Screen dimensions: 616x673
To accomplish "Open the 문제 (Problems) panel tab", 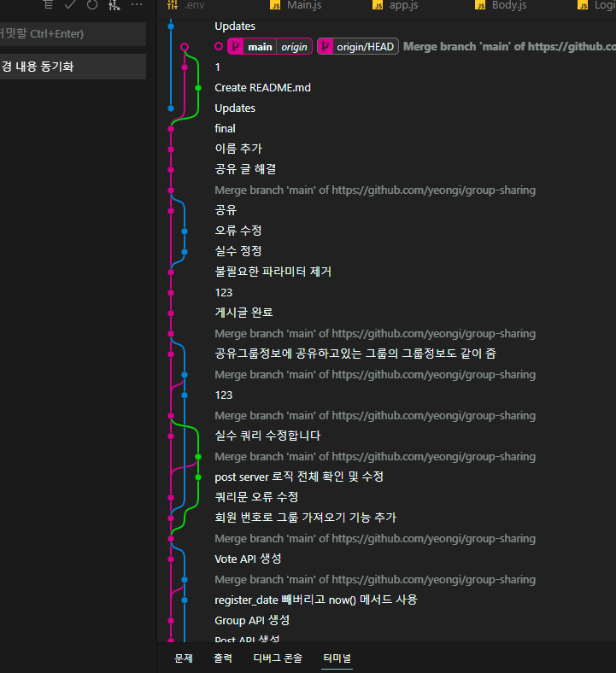I will click(x=184, y=658).
